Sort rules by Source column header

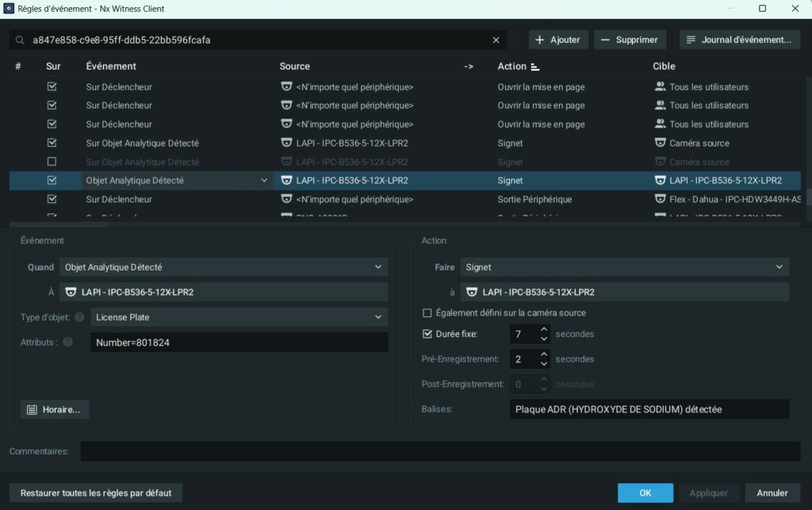click(294, 67)
